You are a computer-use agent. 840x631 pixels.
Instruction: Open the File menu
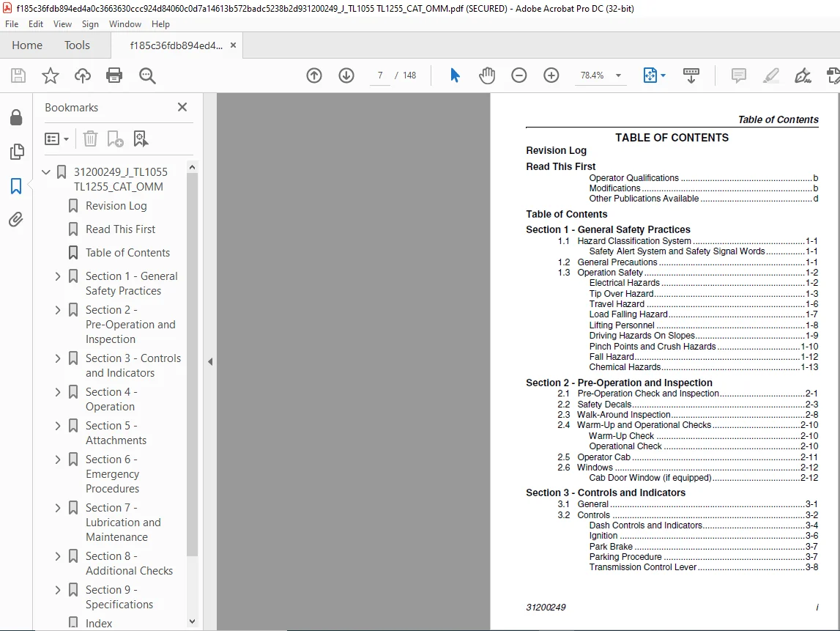12,24
